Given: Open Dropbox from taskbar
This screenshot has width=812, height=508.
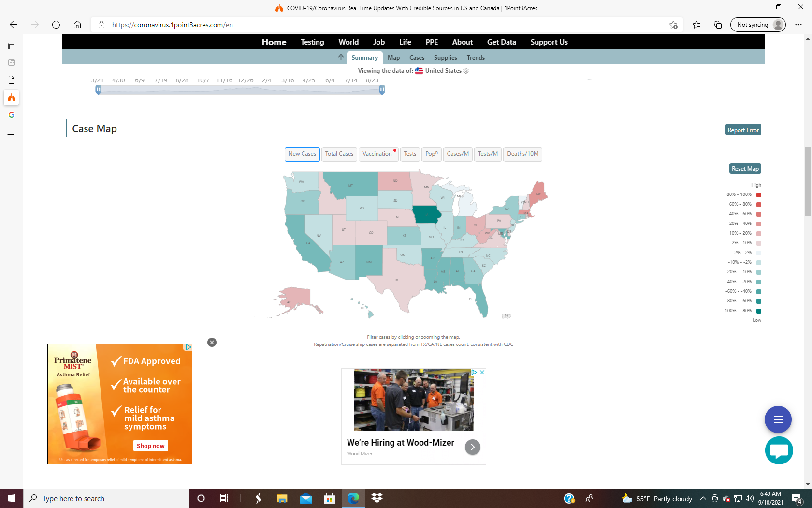Looking at the screenshot, I should pos(377,498).
